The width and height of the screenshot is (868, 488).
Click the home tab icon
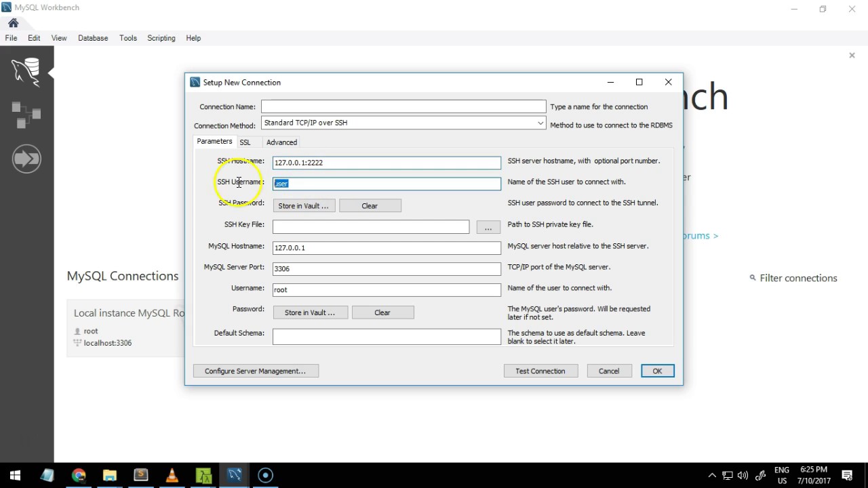tap(13, 23)
